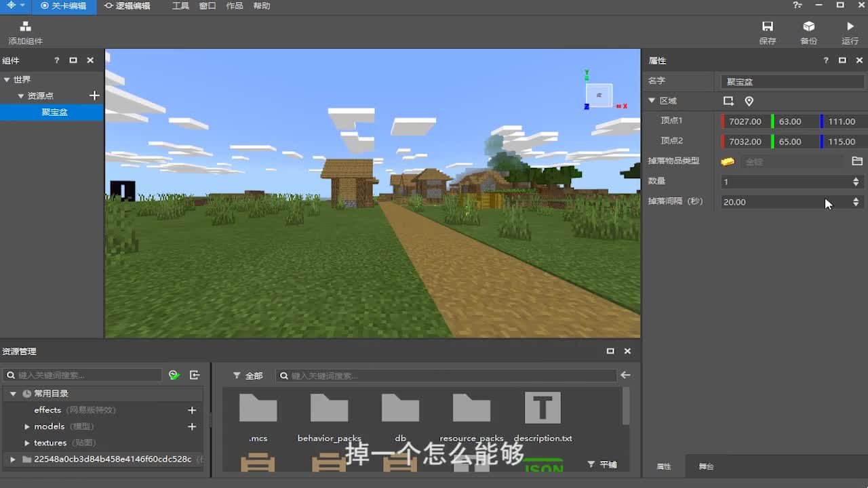Float the 属性 panel with its popout icon
Screen dimensions: 868x488
tap(842, 60)
